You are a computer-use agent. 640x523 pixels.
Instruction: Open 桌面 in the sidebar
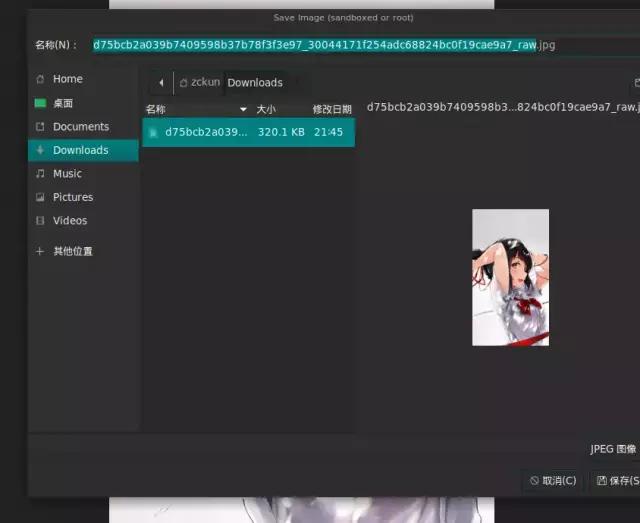point(84,103)
